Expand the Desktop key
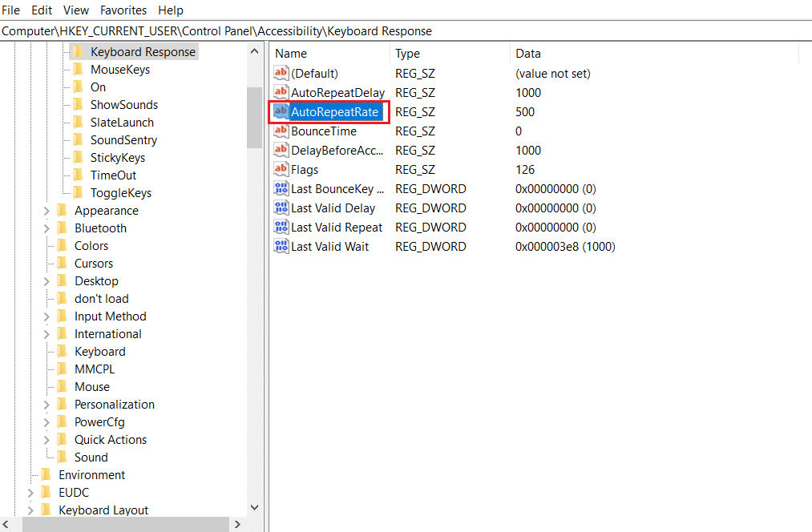The width and height of the screenshot is (812, 532). click(46, 281)
